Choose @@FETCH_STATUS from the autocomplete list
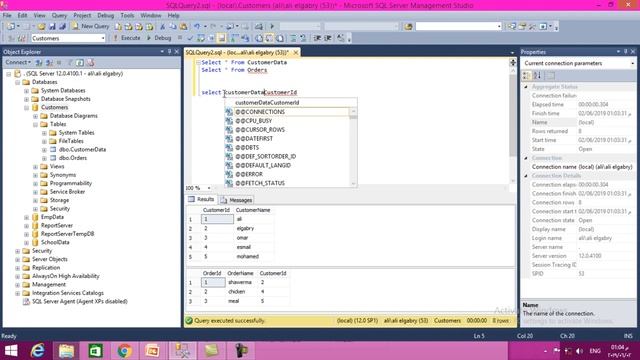The width and height of the screenshot is (640, 360). pos(287,183)
